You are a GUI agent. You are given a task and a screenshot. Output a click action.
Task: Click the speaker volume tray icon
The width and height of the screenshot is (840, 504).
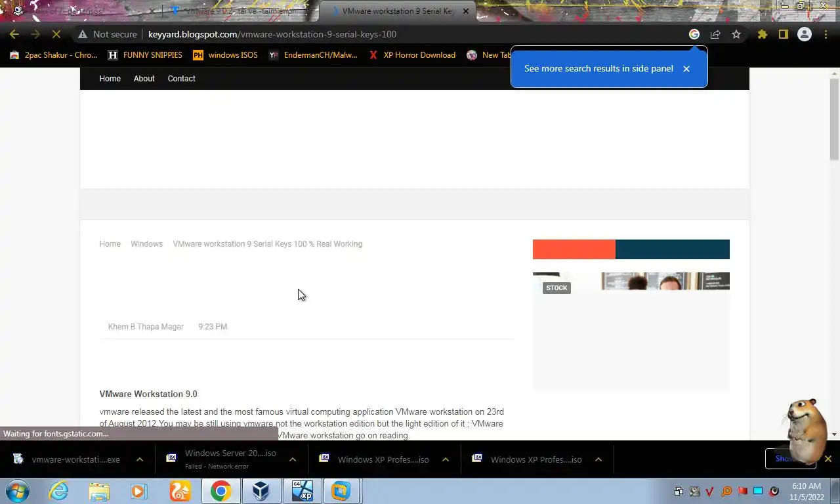click(x=774, y=491)
